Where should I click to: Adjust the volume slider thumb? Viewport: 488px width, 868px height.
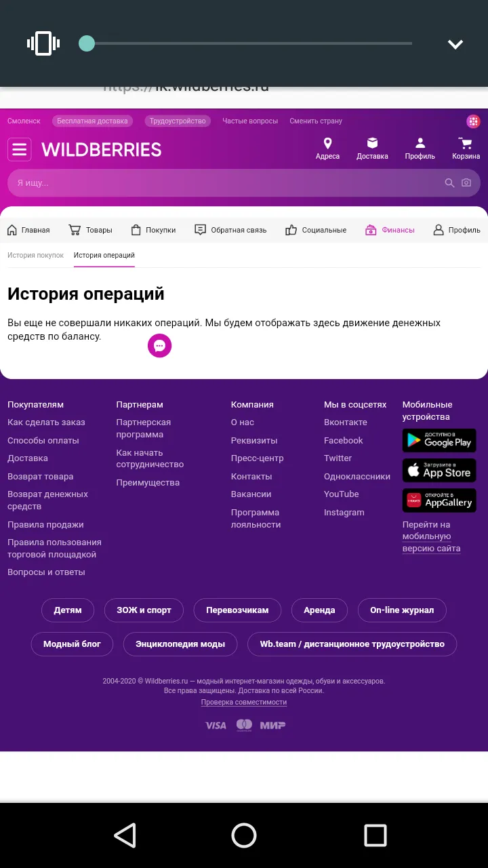point(87,43)
